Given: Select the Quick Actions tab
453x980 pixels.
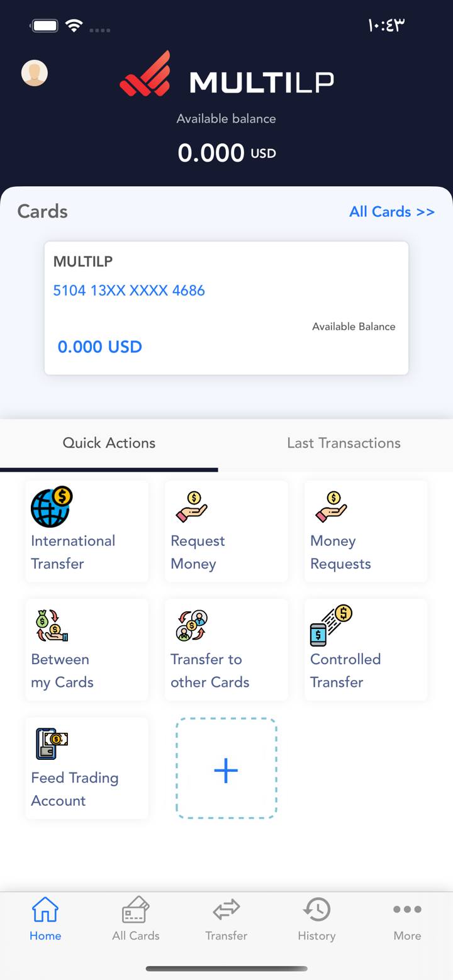Looking at the screenshot, I should pos(109,443).
